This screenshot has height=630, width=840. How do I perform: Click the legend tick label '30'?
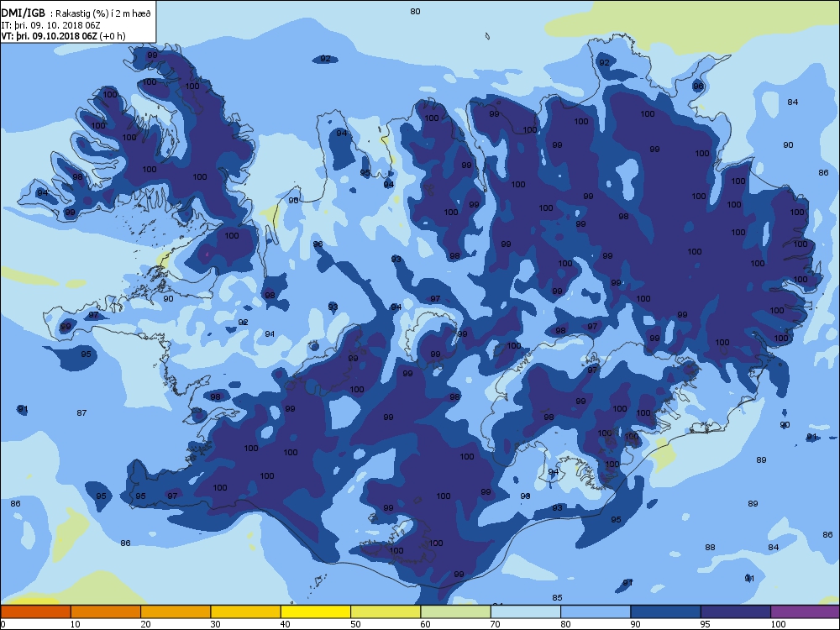point(215,623)
